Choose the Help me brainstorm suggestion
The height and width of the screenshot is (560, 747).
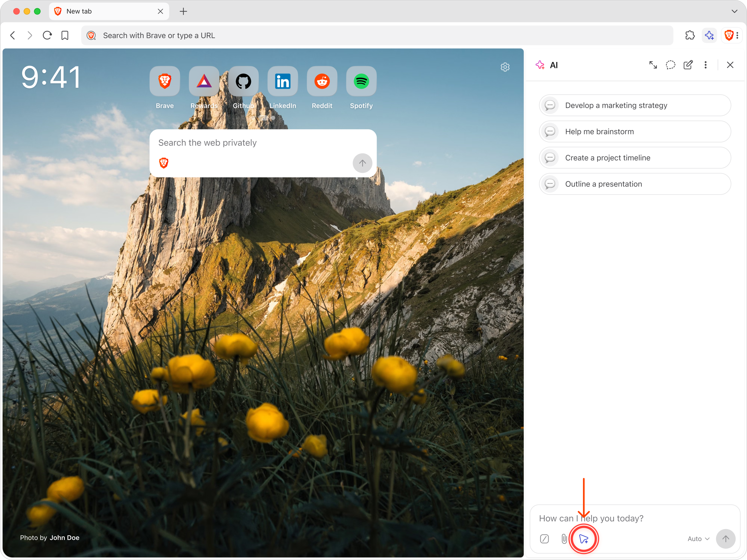pos(635,132)
